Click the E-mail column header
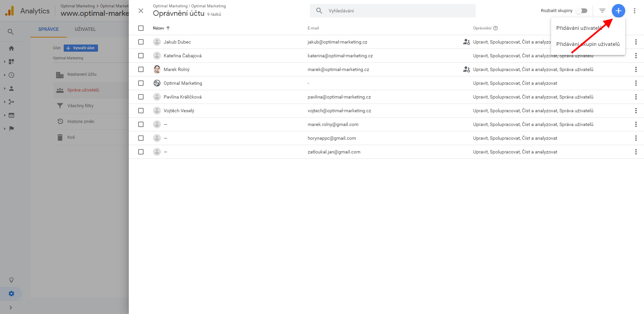 (313, 28)
